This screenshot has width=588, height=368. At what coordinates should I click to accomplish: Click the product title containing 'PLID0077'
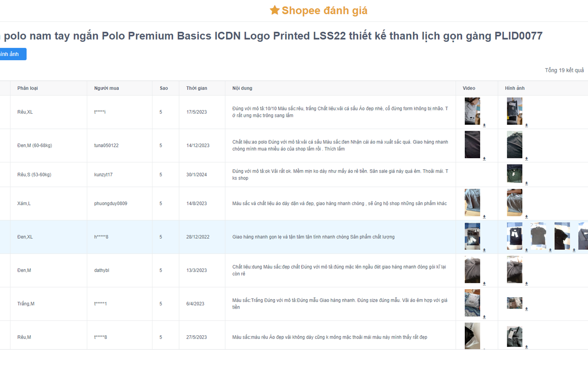click(271, 36)
